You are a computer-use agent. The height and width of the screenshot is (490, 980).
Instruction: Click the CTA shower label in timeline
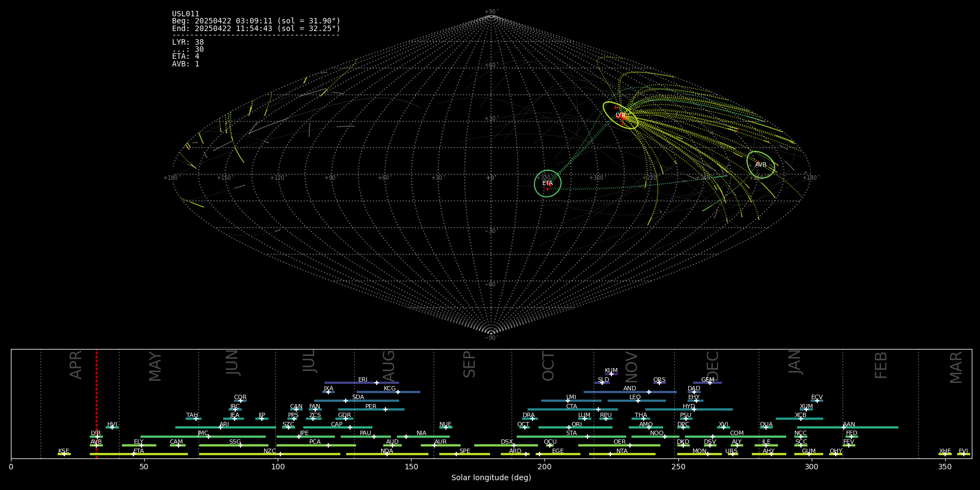pos(571,407)
